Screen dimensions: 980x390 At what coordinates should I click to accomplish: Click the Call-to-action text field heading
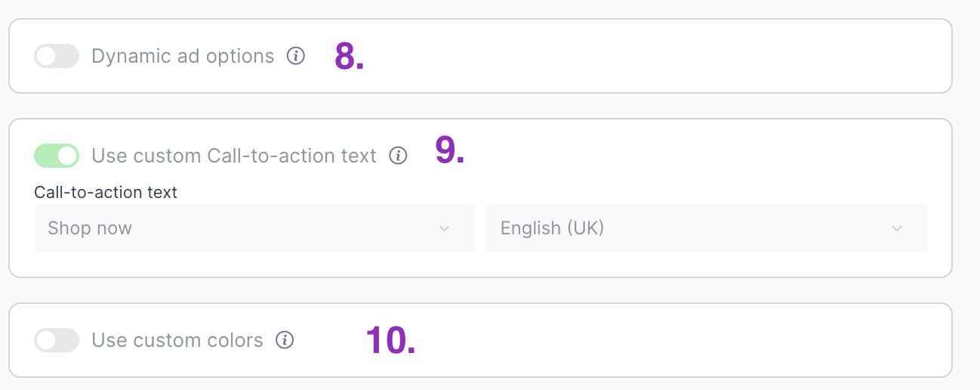[x=106, y=192]
